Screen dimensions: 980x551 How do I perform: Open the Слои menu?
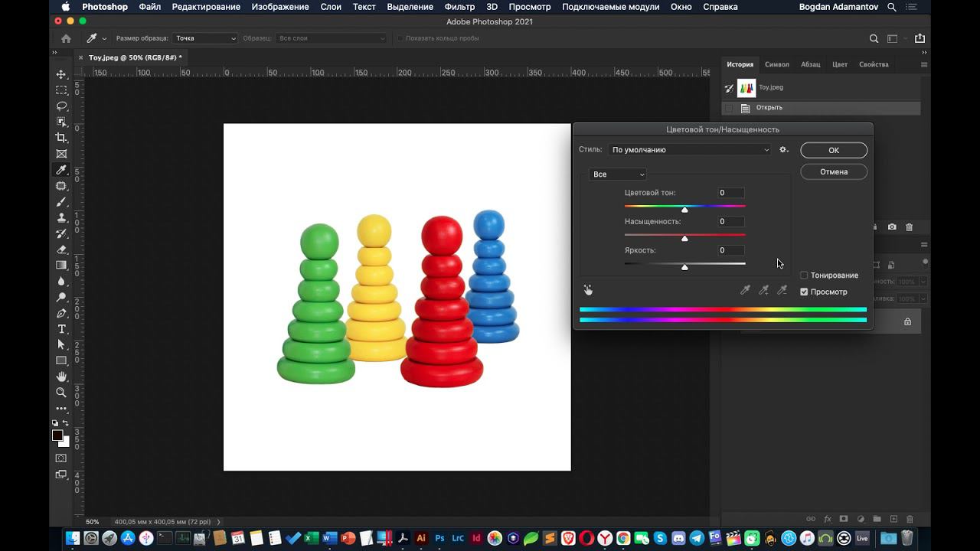331,7
